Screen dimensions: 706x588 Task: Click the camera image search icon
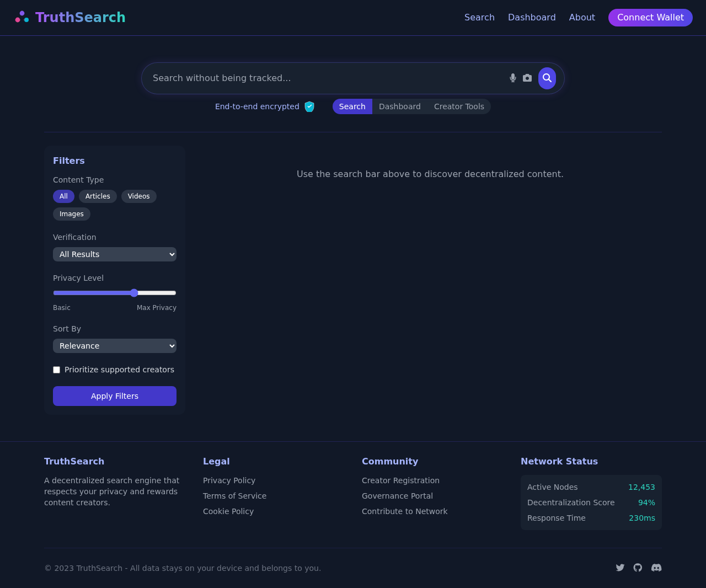pos(527,78)
